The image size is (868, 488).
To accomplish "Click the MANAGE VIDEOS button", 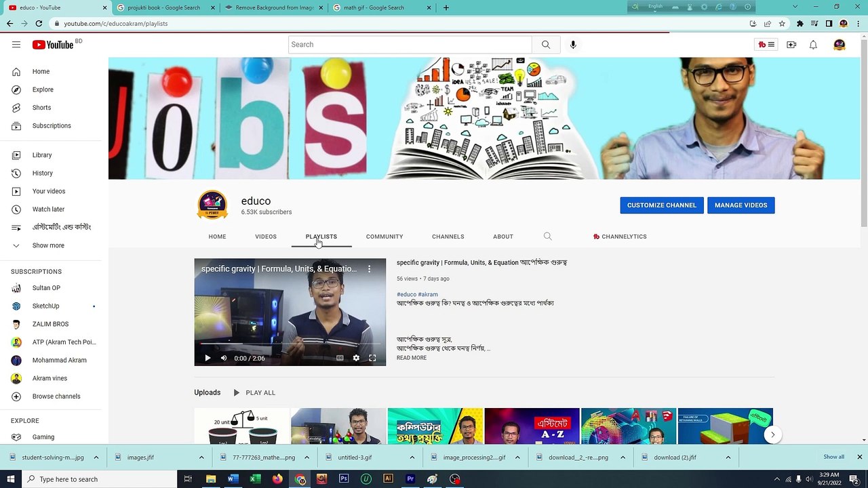I will (741, 205).
